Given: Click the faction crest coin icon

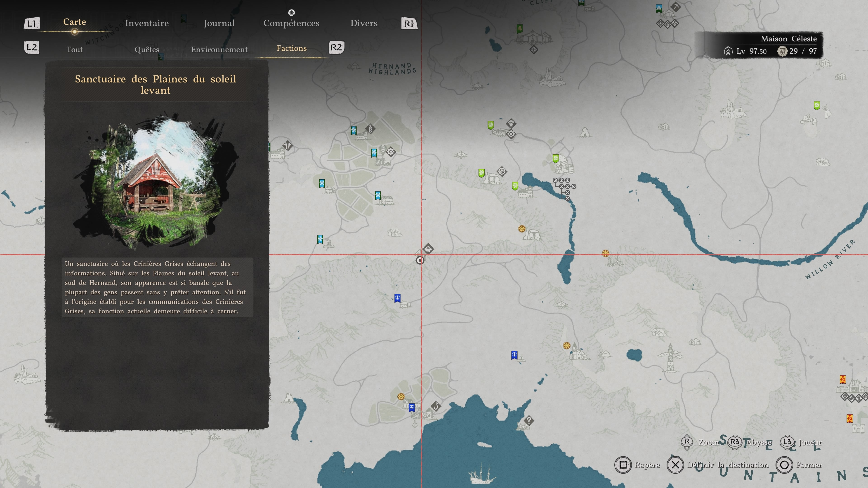Looking at the screenshot, I should 782,51.
